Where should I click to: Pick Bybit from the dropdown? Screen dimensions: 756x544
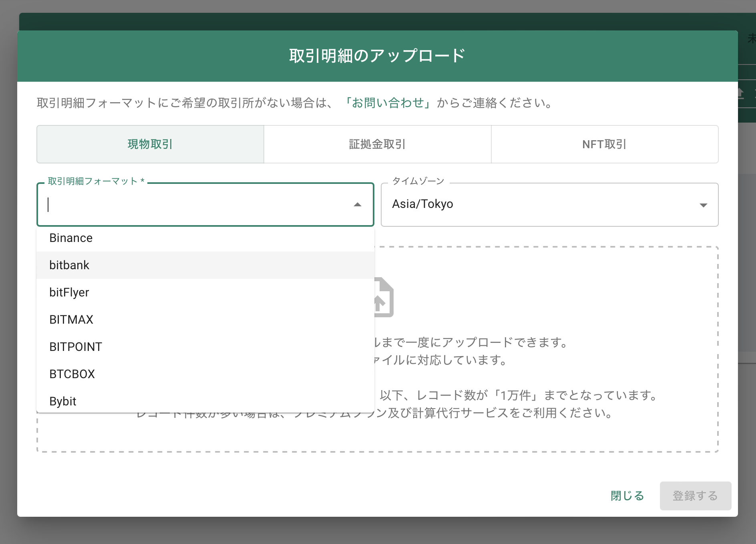point(205,401)
